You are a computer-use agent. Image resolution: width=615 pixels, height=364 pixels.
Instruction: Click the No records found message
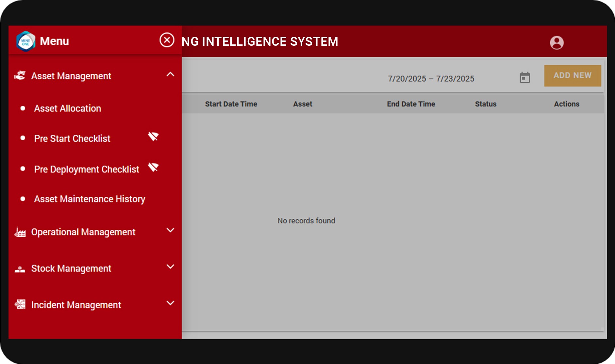(x=306, y=221)
